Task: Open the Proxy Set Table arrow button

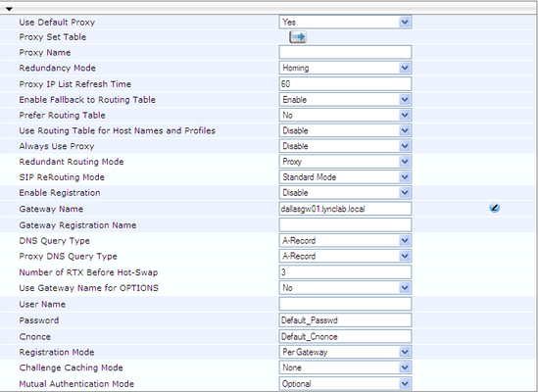Action: pos(298,36)
